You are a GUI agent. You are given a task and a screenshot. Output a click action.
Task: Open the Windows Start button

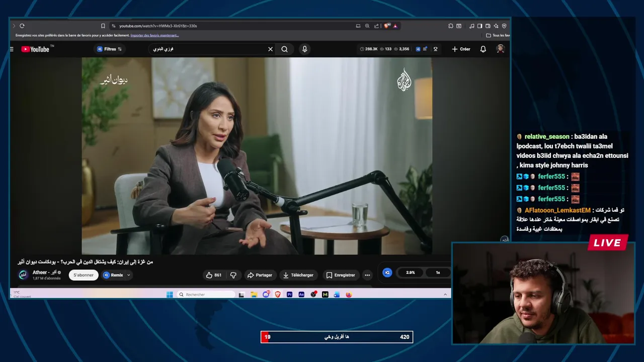point(170,295)
